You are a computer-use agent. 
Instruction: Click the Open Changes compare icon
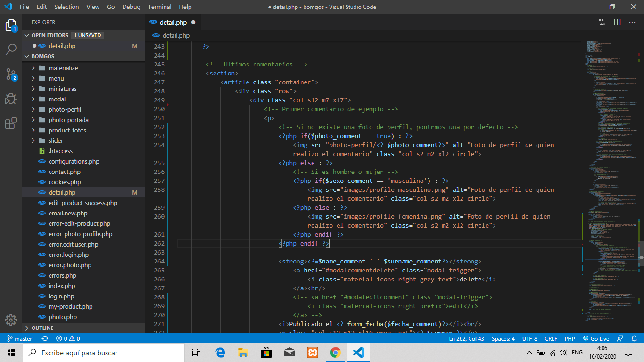tap(602, 22)
